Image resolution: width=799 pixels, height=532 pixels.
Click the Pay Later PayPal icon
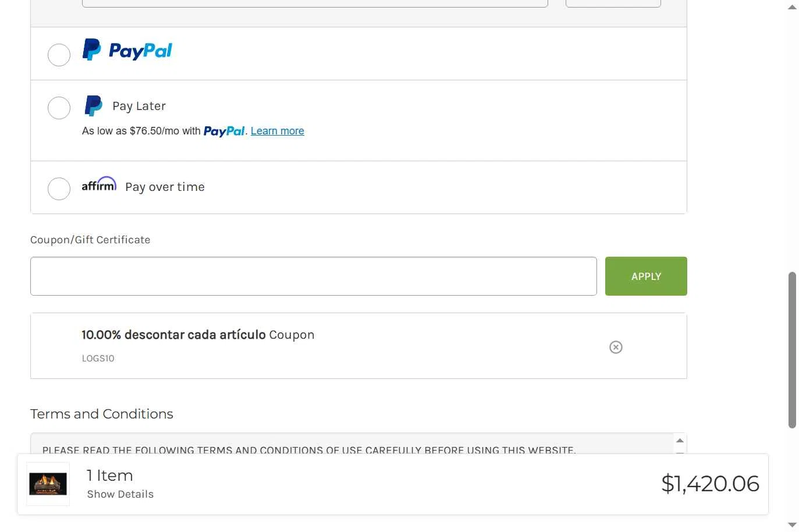tap(93, 106)
